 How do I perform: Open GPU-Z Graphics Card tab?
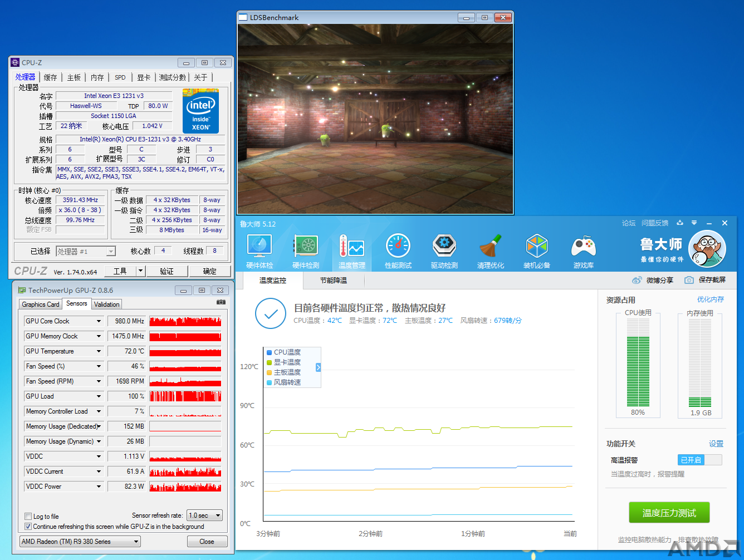coord(41,304)
